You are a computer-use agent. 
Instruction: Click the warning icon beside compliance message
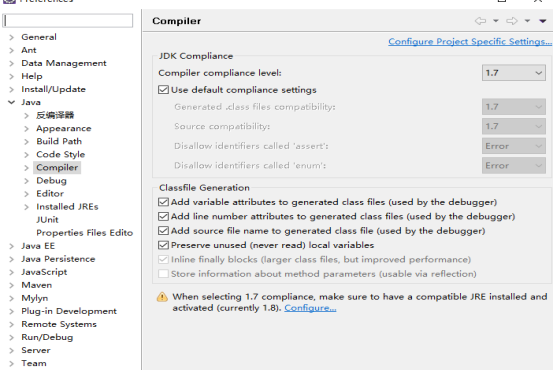click(162, 297)
